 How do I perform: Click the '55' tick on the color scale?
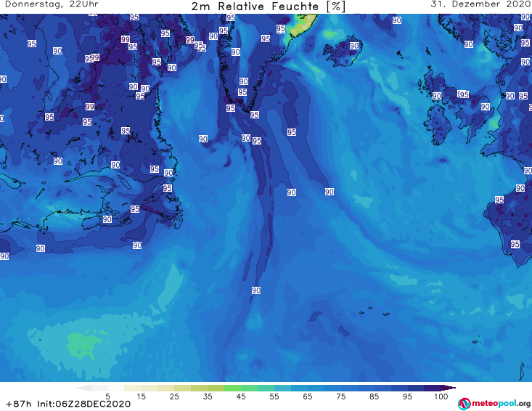click(x=274, y=396)
